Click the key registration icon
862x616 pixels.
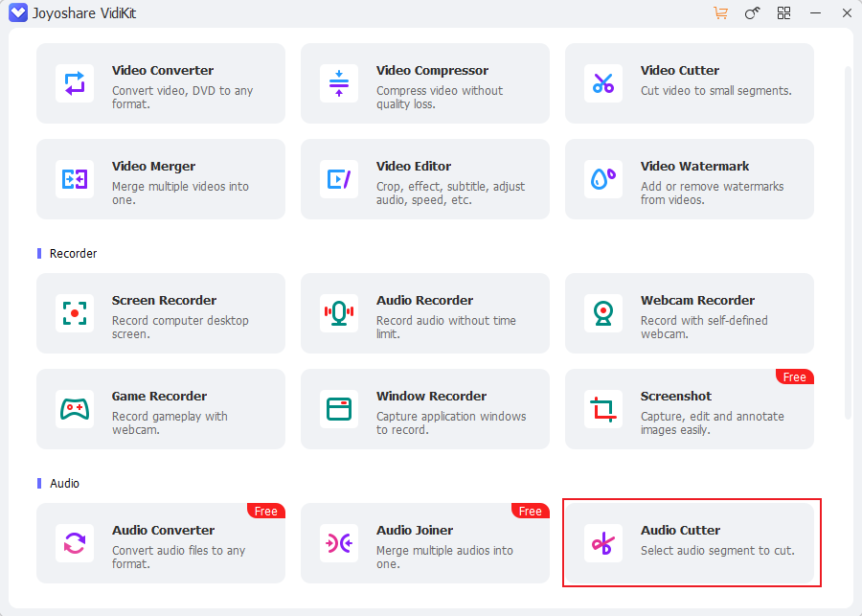752,12
